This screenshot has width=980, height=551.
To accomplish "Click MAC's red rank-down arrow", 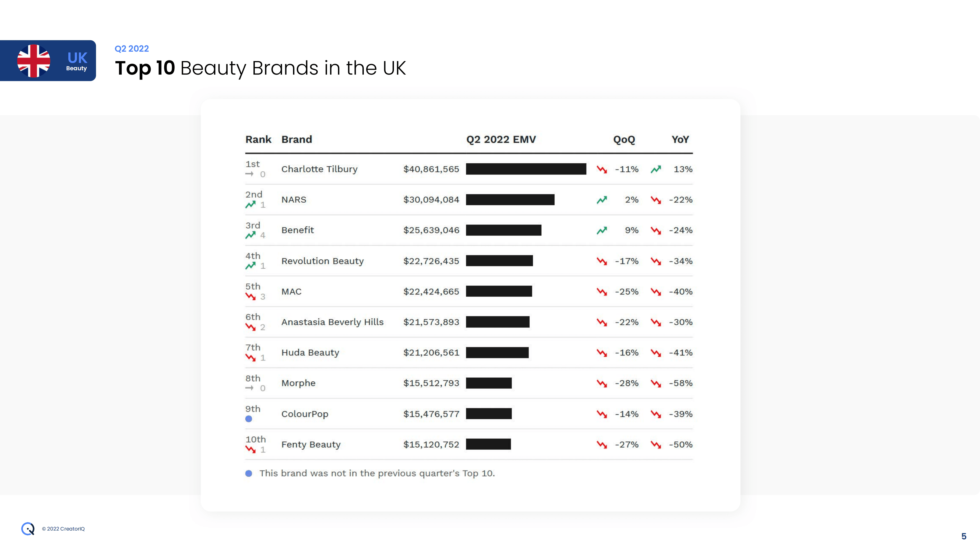I will tap(250, 296).
